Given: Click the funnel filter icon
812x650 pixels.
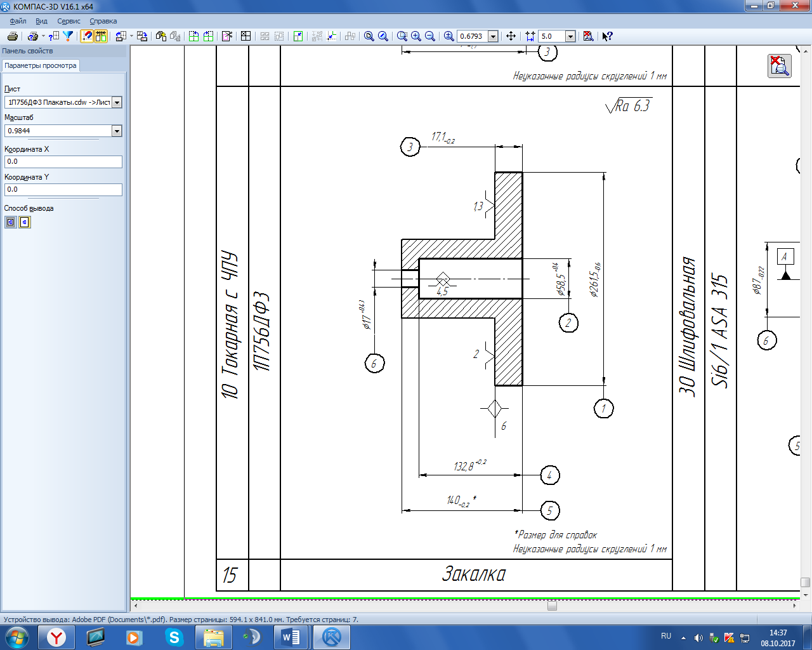Looking at the screenshot, I should point(69,36).
